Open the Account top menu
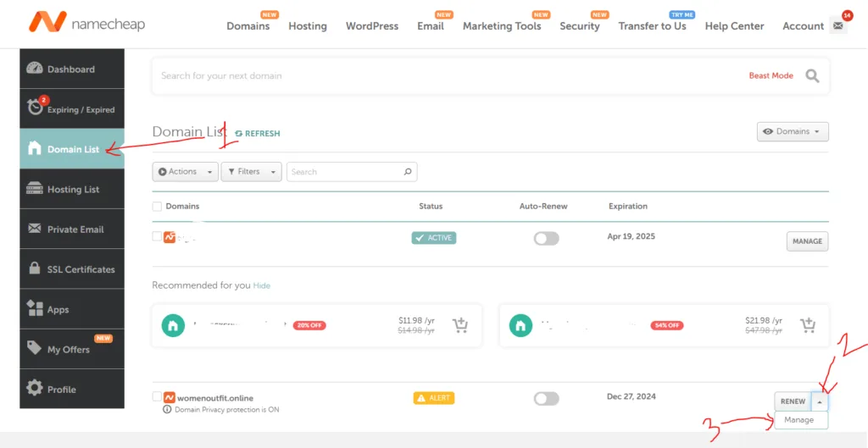868x448 pixels. click(804, 26)
